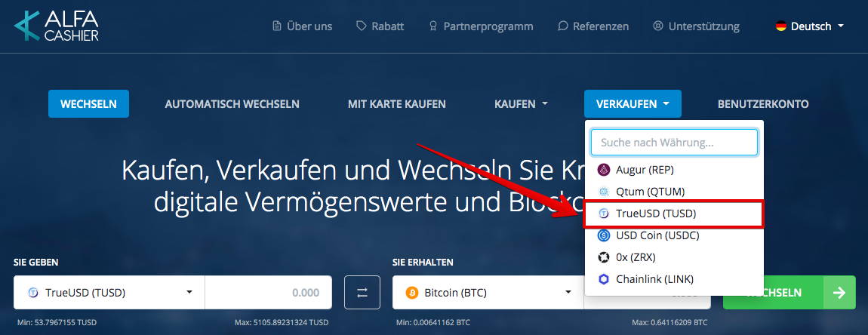Pick Chainlink (LINK) from the list
The image size is (868, 335).
click(674, 279)
